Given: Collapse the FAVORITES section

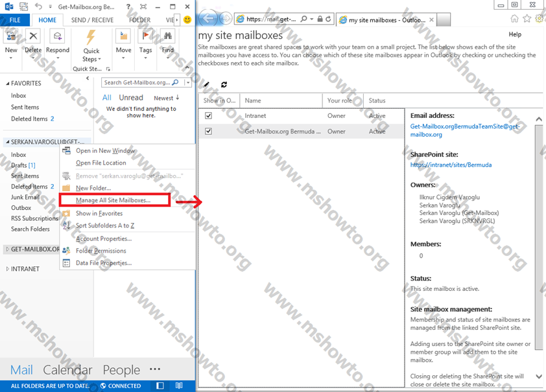Looking at the screenshot, I should pyautogui.click(x=8, y=84).
